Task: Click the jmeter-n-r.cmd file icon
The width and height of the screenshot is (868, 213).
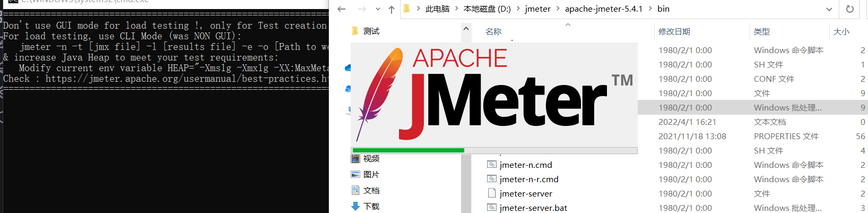Action: 492,179
